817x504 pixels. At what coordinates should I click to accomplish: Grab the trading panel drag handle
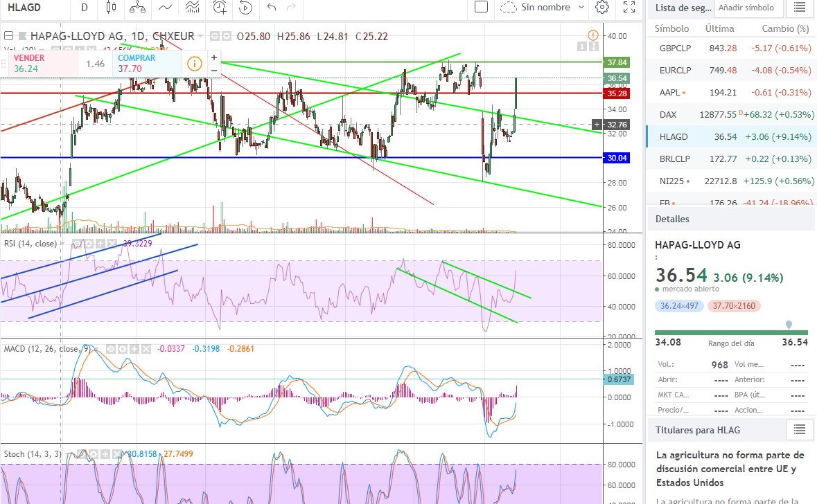pos(3,64)
